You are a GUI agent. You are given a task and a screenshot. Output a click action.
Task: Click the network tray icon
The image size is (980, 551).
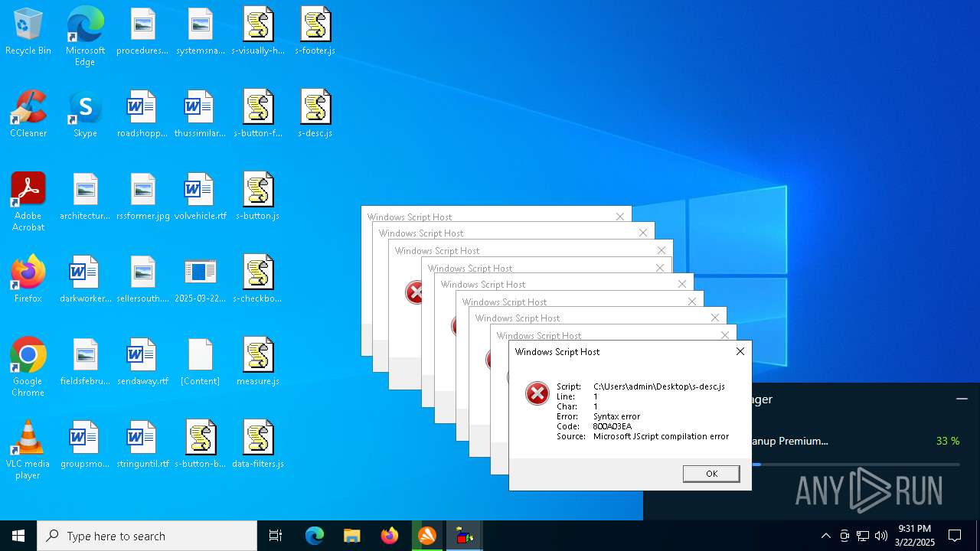[x=863, y=536]
